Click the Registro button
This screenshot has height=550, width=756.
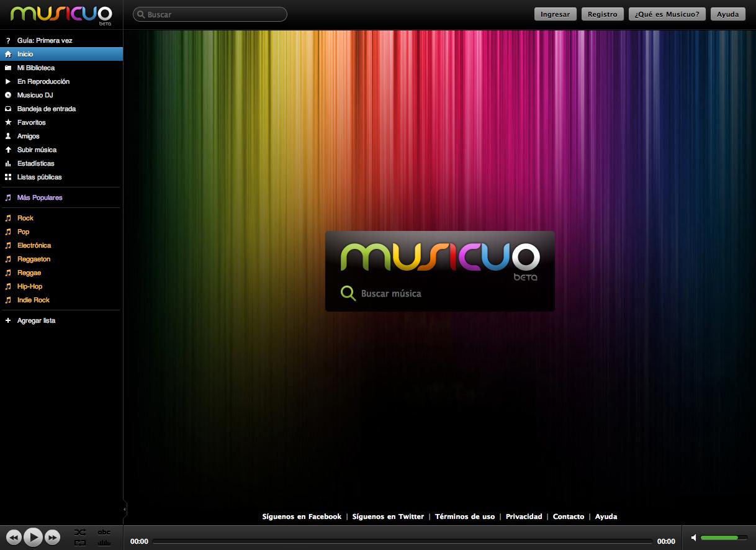603,14
